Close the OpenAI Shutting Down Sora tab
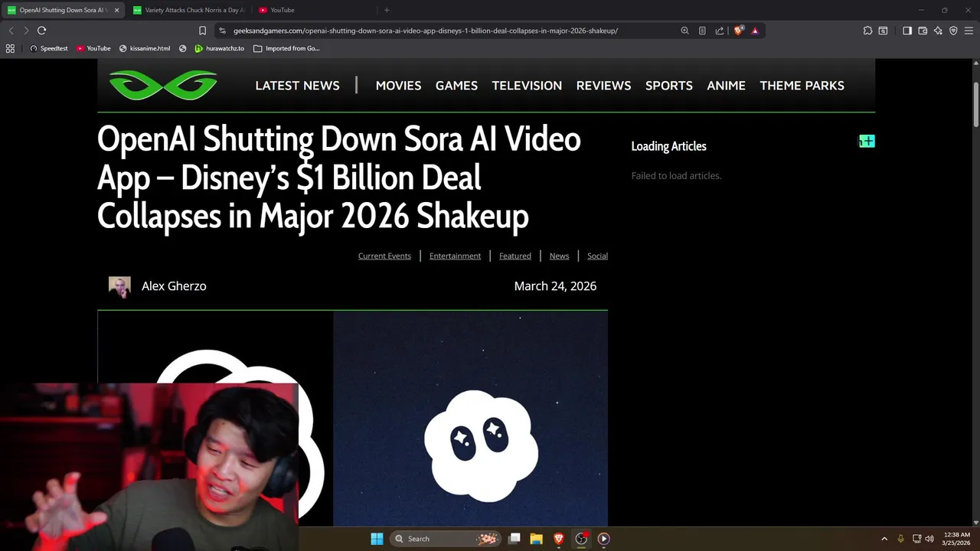Viewport: 980px width, 551px height. (117, 10)
